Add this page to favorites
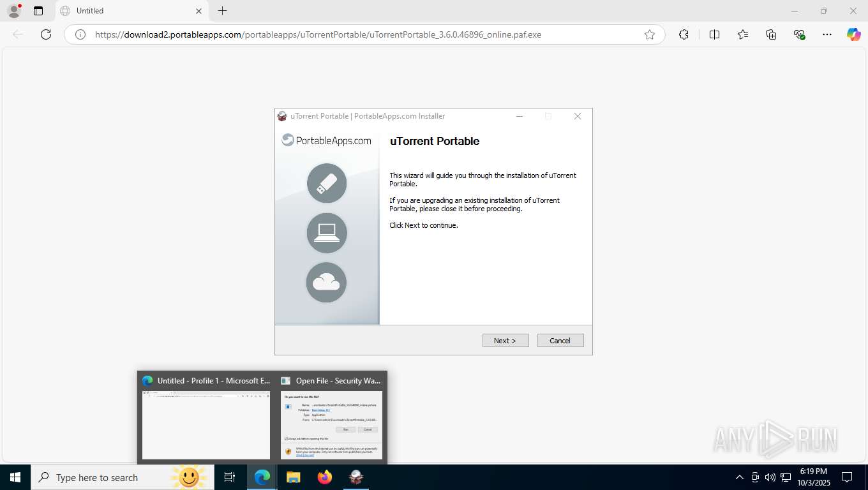 650,34
